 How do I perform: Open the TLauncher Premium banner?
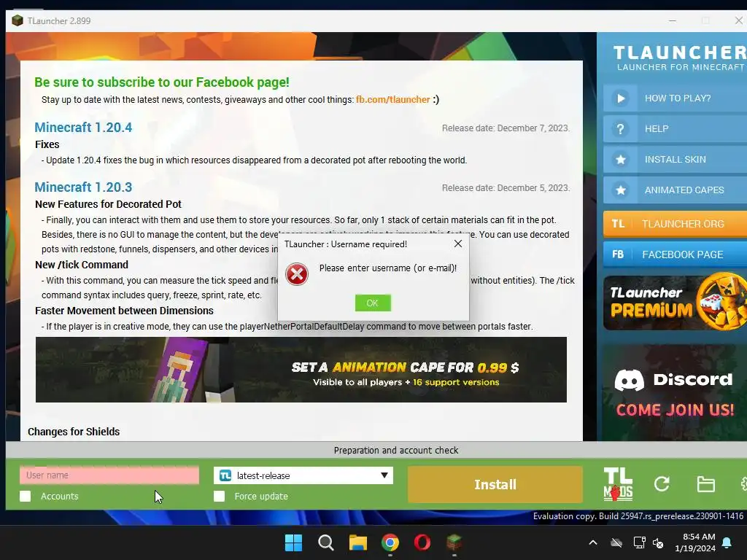click(675, 303)
